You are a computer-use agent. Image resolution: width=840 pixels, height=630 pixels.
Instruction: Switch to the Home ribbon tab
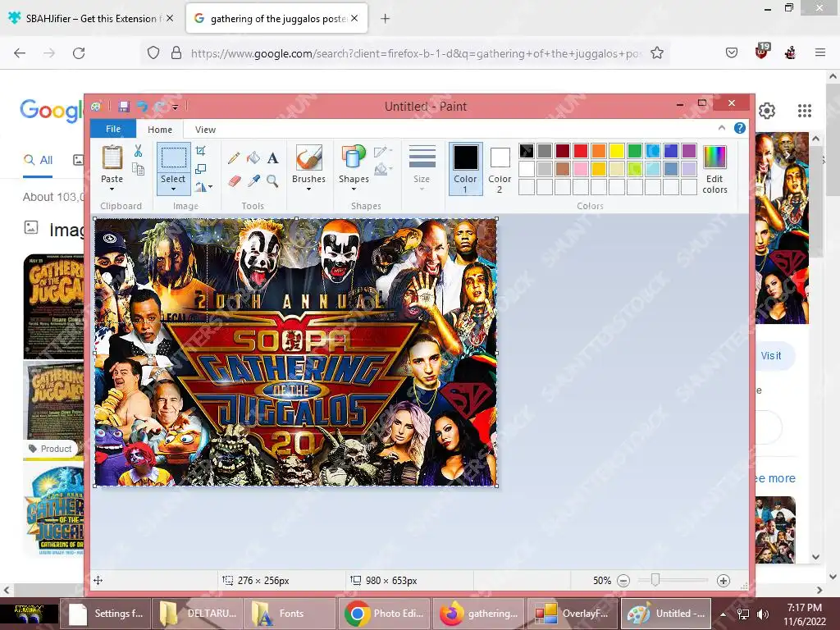coord(160,129)
